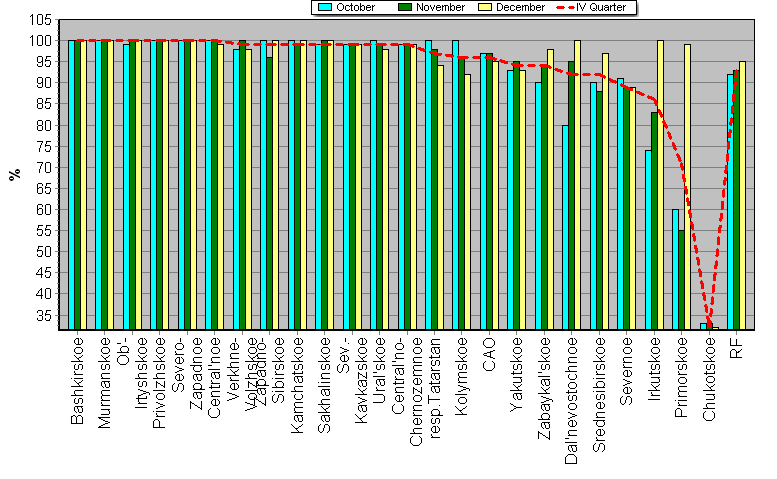Click the y-axis value 55
The width and height of the screenshot is (777, 479).
[43, 231]
